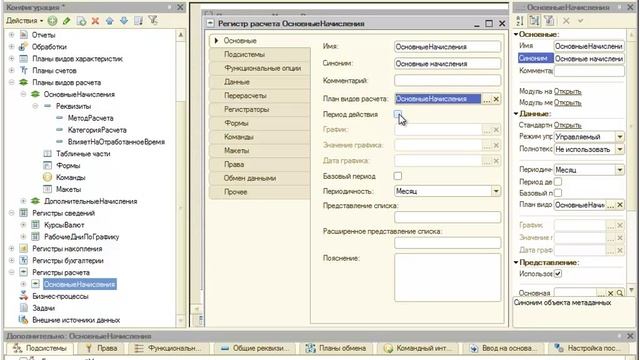Click the Планы счетов icon in tree

[24, 70]
